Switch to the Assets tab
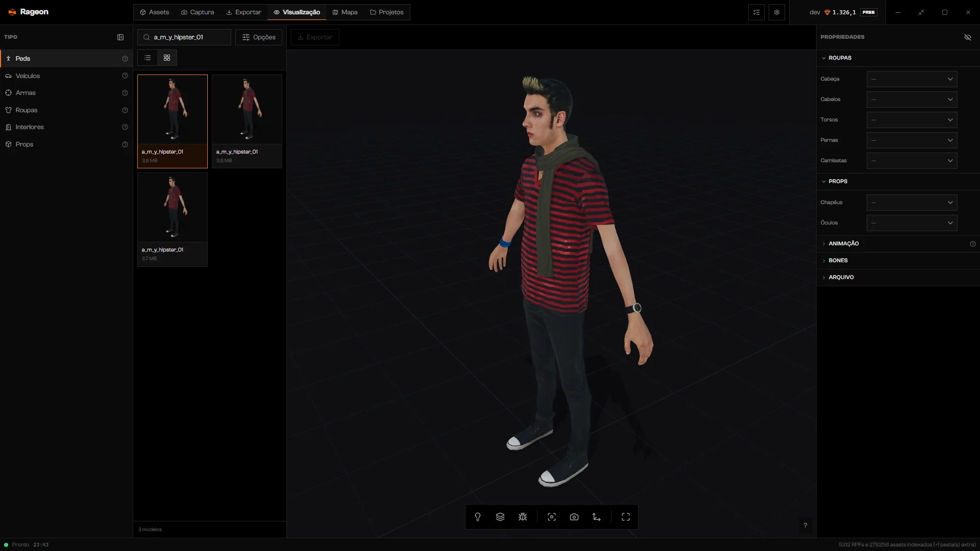The height and width of the screenshot is (551, 980). click(155, 12)
